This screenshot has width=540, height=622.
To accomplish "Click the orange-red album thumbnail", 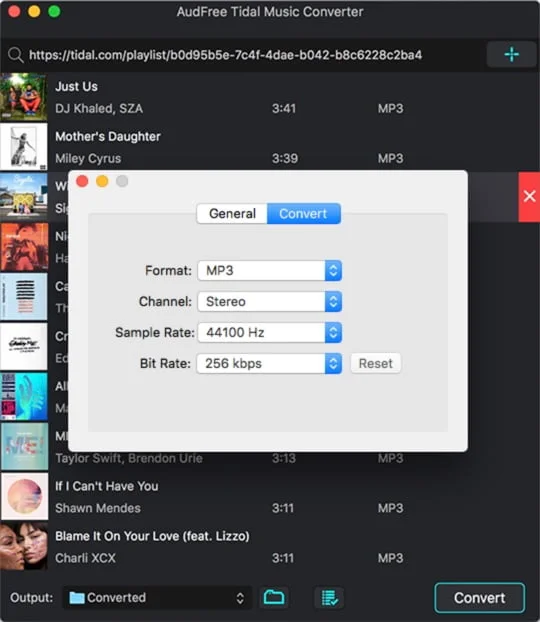I will point(24,247).
